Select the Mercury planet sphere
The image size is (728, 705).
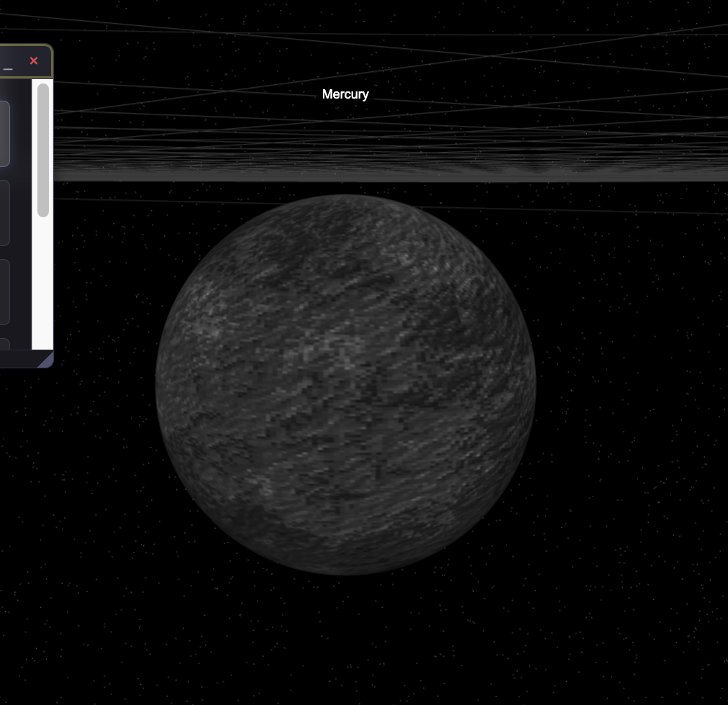point(345,384)
